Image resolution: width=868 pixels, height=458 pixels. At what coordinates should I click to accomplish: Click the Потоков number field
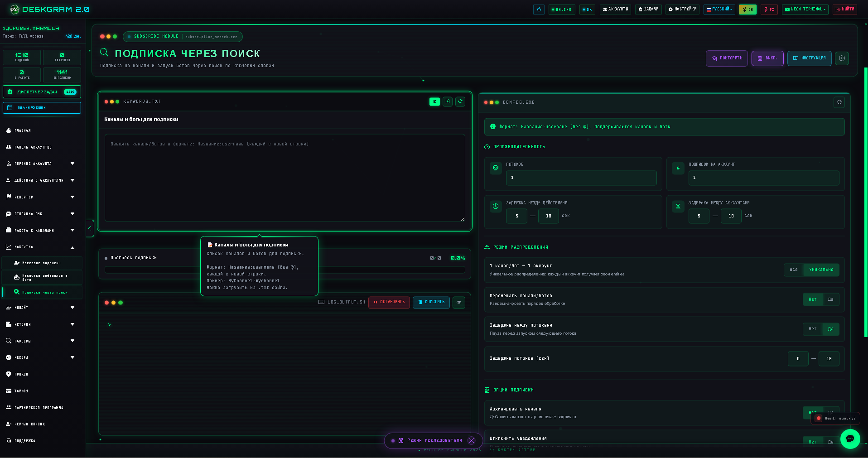[x=581, y=178]
